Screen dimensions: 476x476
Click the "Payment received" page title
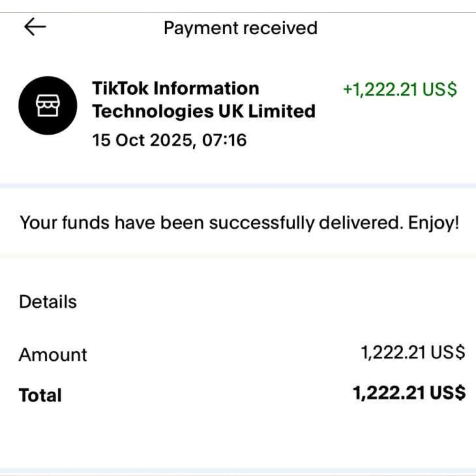click(240, 28)
